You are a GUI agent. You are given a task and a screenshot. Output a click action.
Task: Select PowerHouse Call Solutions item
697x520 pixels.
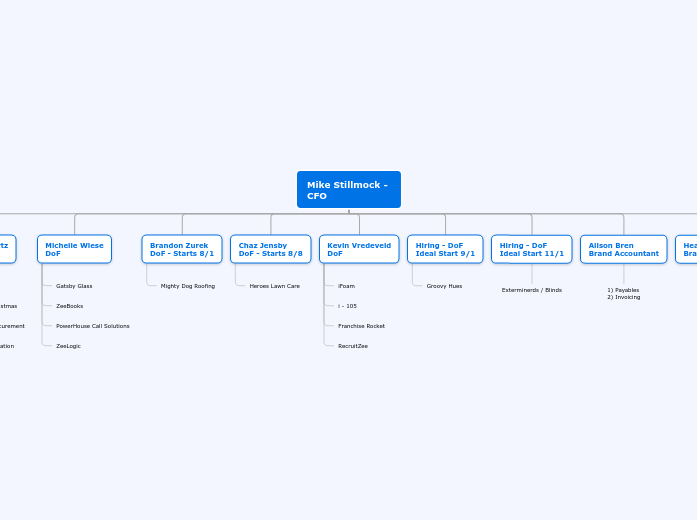click(92, 326)
